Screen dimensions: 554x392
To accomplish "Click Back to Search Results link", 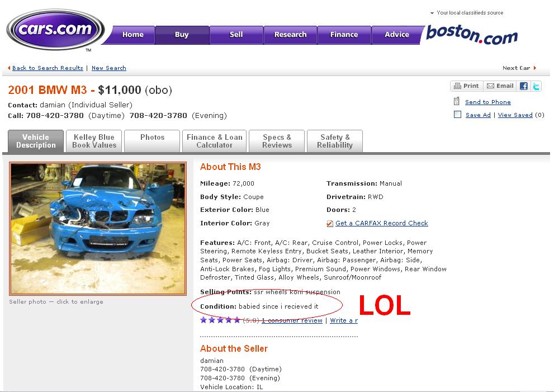I will [x=48, y=68].
